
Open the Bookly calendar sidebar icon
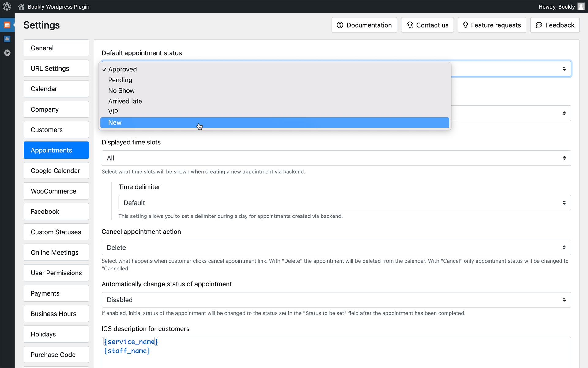(7, 25)
